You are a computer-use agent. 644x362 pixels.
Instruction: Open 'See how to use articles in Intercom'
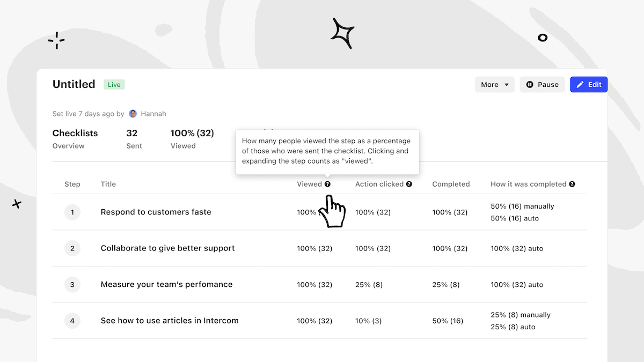click(170, 321)
